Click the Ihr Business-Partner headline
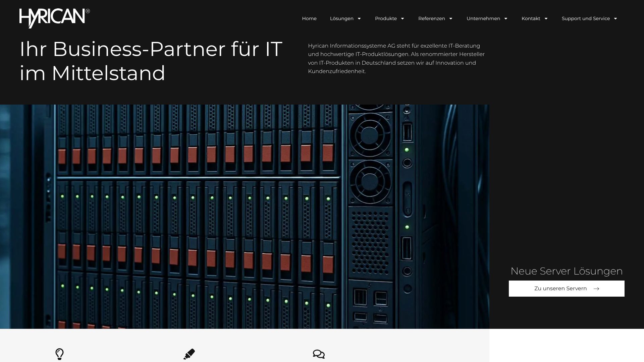644x362 pixels. (x=151, y=61)
